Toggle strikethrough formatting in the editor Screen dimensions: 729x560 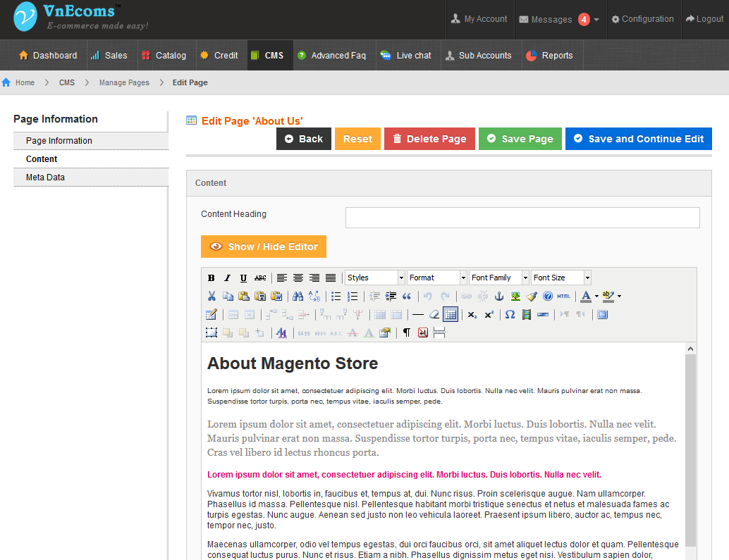tap(260, 278)
